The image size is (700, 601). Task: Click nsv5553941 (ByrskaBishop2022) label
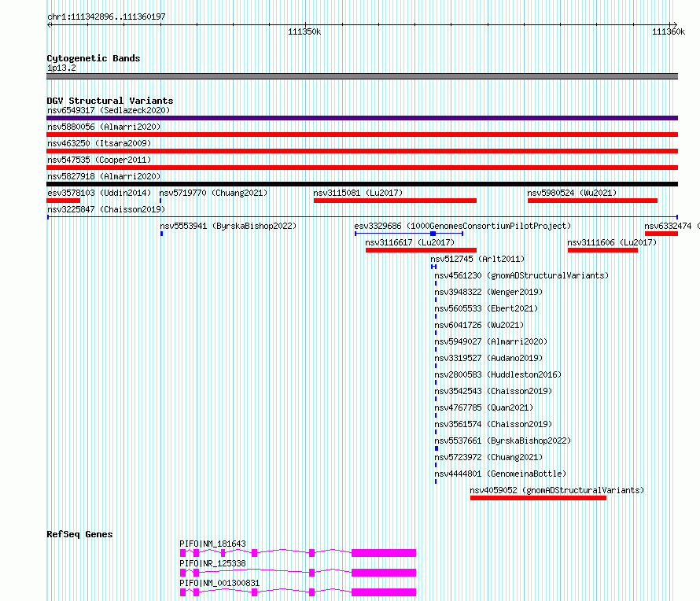[x=228, y=226]
